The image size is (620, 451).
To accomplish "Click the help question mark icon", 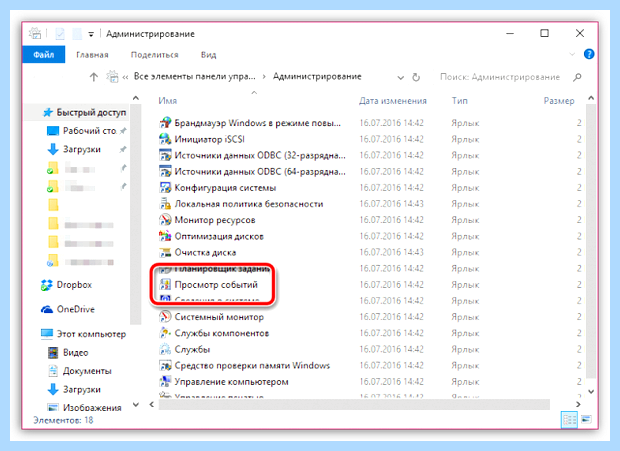I will point(589,54).
